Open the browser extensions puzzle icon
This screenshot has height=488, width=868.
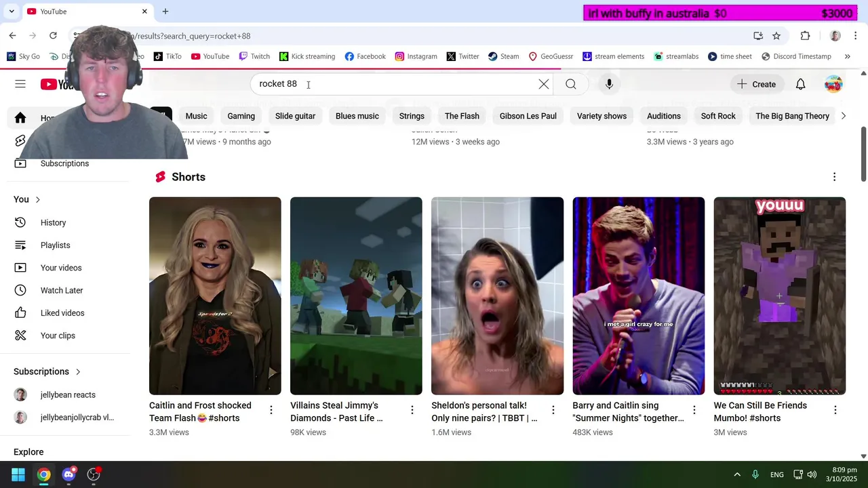coord(806,36)
